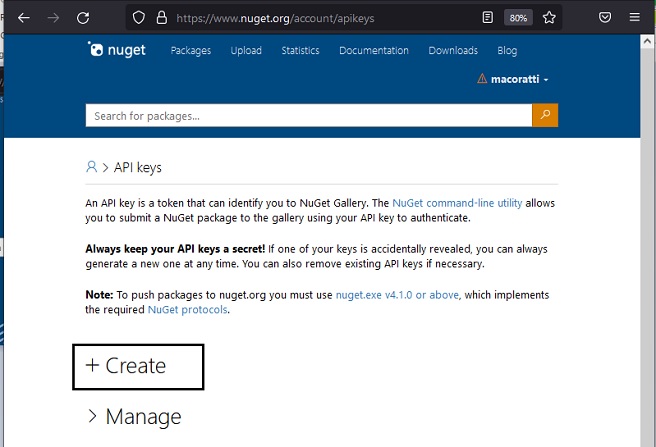Save page to Pocket icon

point(605,17)
